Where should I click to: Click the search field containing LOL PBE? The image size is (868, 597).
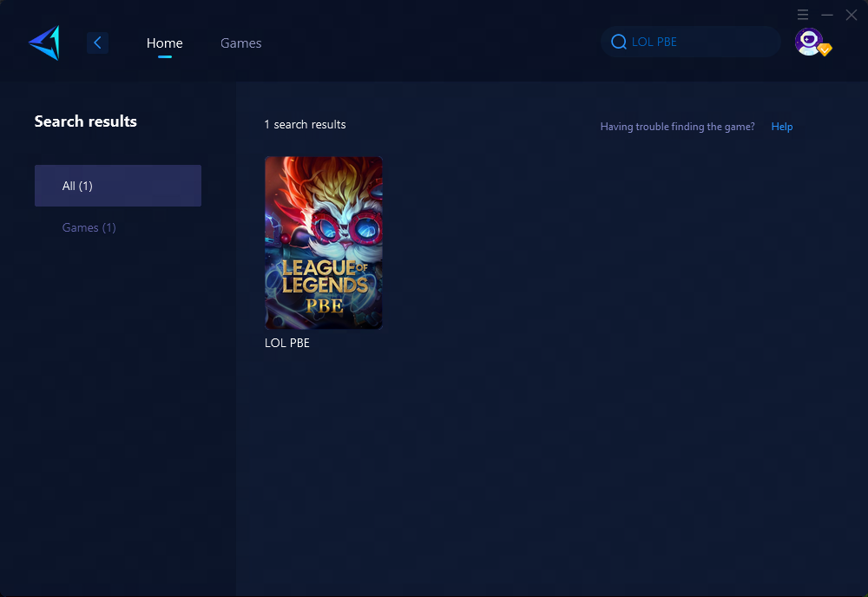(694, 42)
